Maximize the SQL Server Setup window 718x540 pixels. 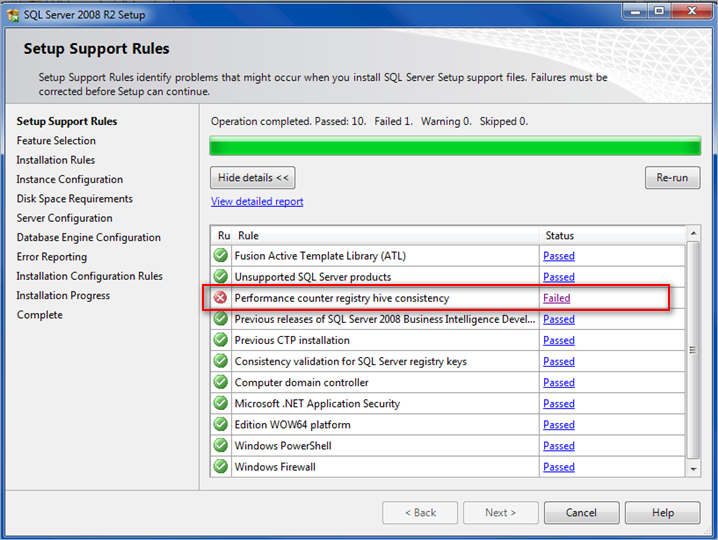tap(659, 11)
